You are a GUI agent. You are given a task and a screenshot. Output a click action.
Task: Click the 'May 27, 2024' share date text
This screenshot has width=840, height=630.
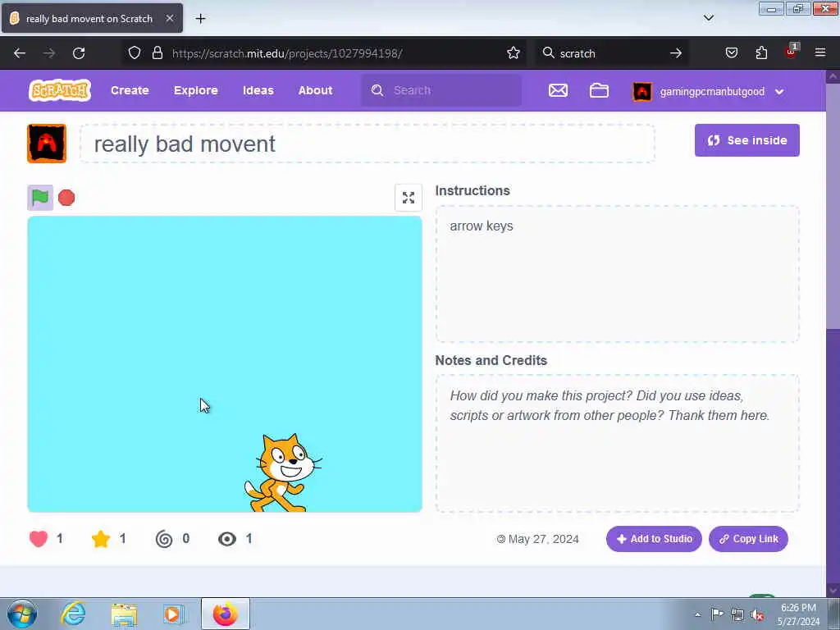tap(543, 539)
